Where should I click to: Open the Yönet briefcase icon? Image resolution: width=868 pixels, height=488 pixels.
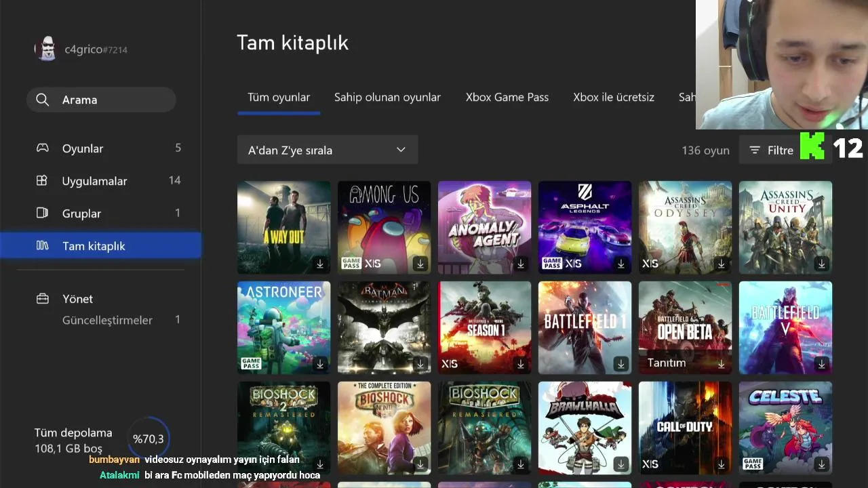click(42, 298)
